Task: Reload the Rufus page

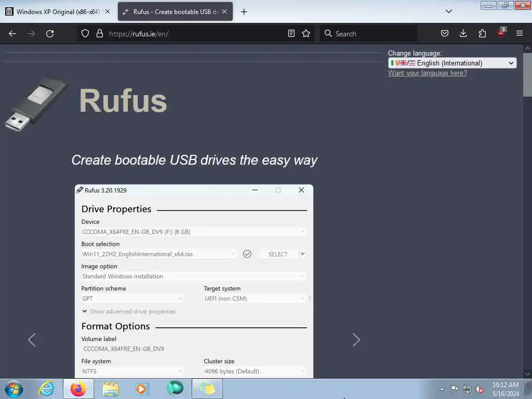Action: pyautogui.click(x=50, y=34)
